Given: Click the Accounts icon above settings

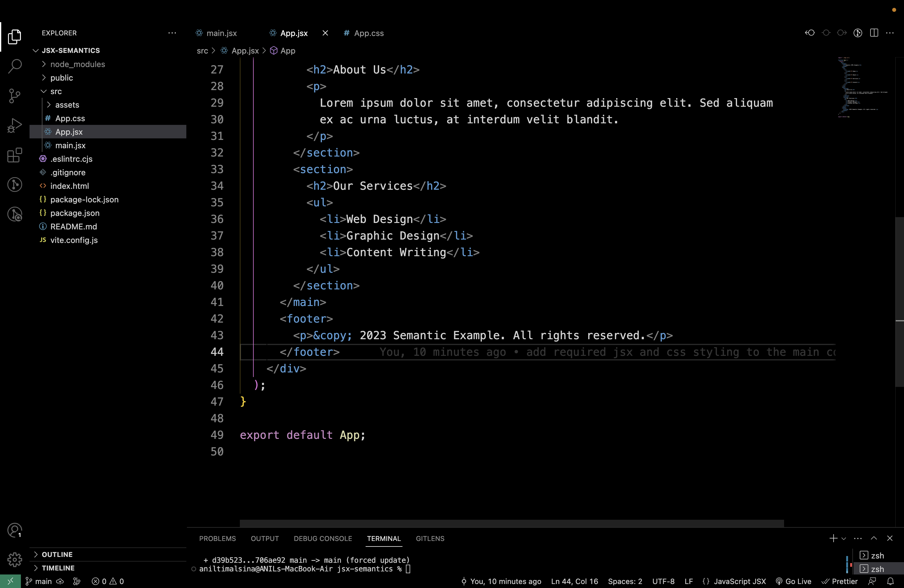Looking at the screenshot, I should 14,530.
